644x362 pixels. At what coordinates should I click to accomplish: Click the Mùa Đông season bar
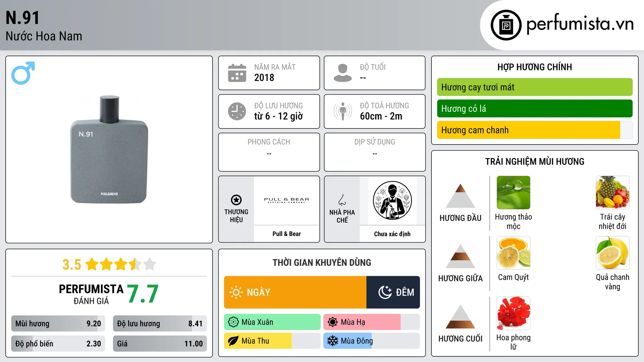pyautogui.click(x=372, y=341)
